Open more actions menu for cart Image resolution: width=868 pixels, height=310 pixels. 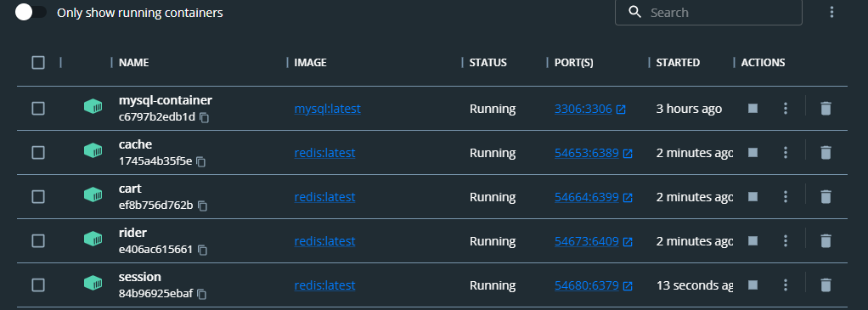pos(785,196)
